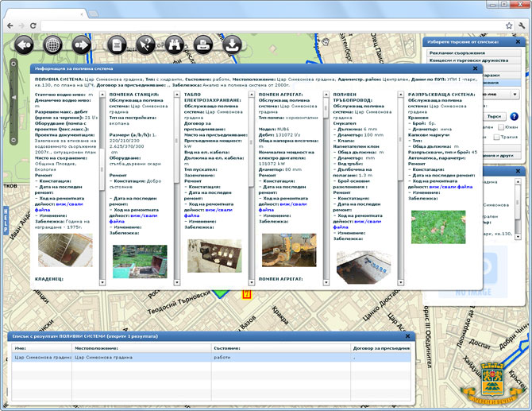Open the vertical HELP tab on left edge
The width and height of the screenshot is (532, 411).
pyautogui.click(x=6, y=220)
